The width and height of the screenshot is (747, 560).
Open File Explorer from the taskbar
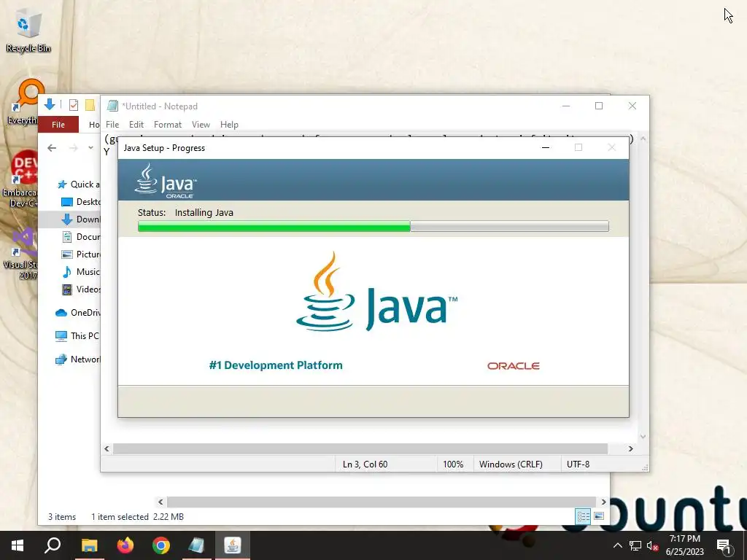[89, 545]
